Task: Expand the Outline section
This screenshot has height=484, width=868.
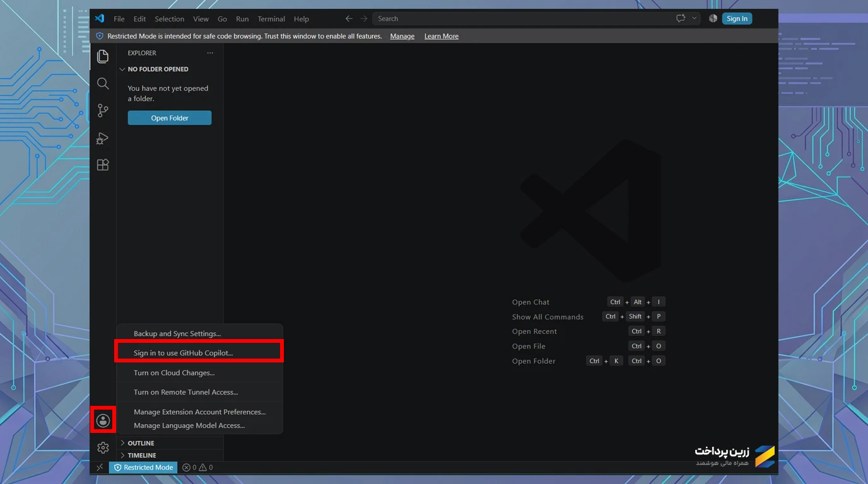Action: point(170,443)
